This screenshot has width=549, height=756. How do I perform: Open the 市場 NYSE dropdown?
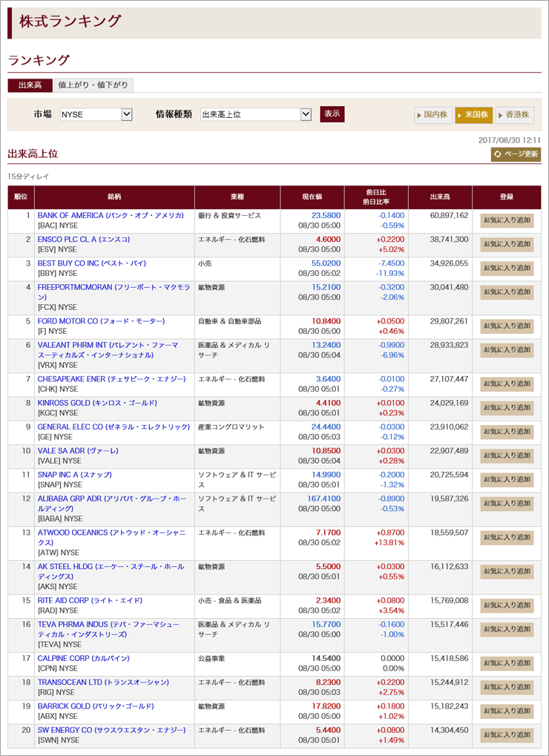click(x=96, y=114)
